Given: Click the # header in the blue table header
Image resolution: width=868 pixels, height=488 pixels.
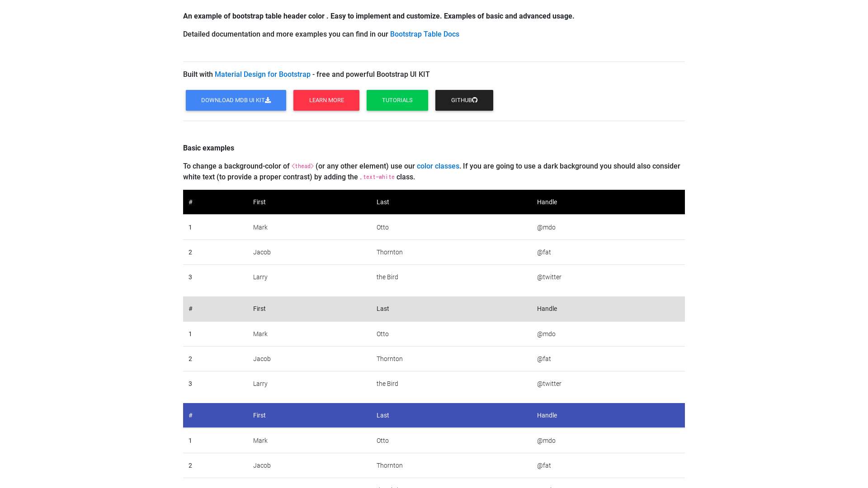Looking at the screenshot, I should coord(190,415).
